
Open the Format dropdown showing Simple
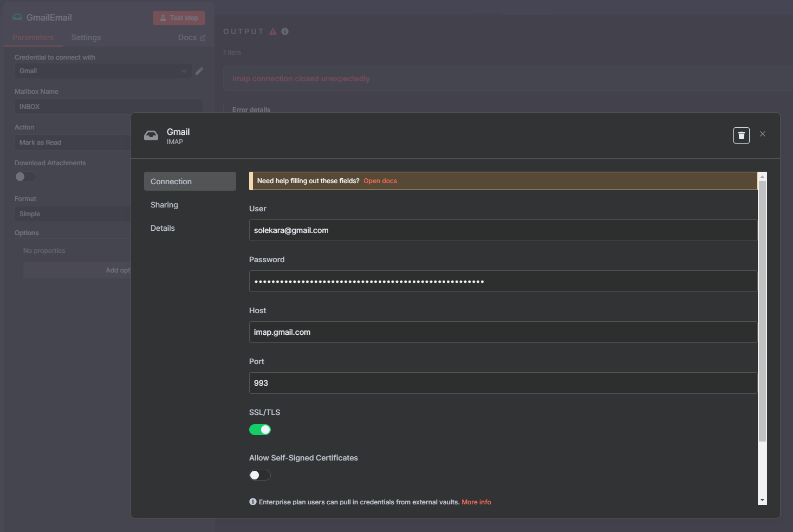click(73, 214)
